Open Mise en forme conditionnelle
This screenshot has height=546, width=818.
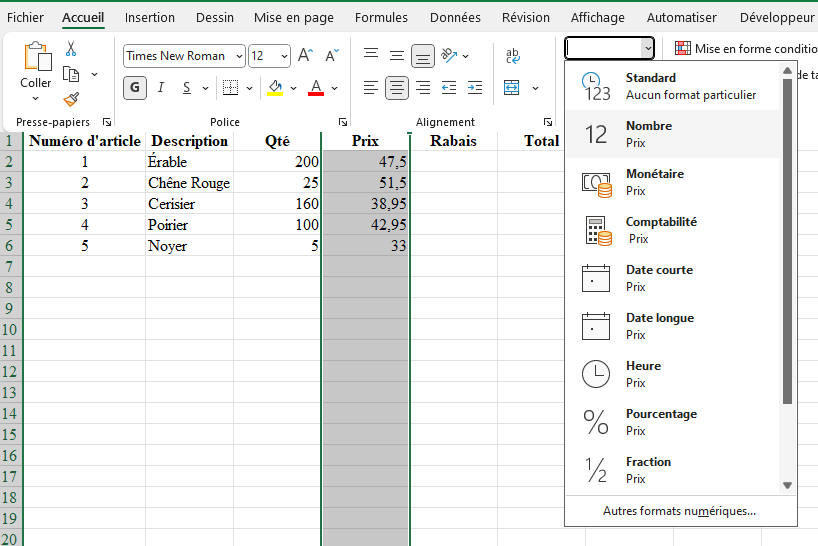point(745,48)
